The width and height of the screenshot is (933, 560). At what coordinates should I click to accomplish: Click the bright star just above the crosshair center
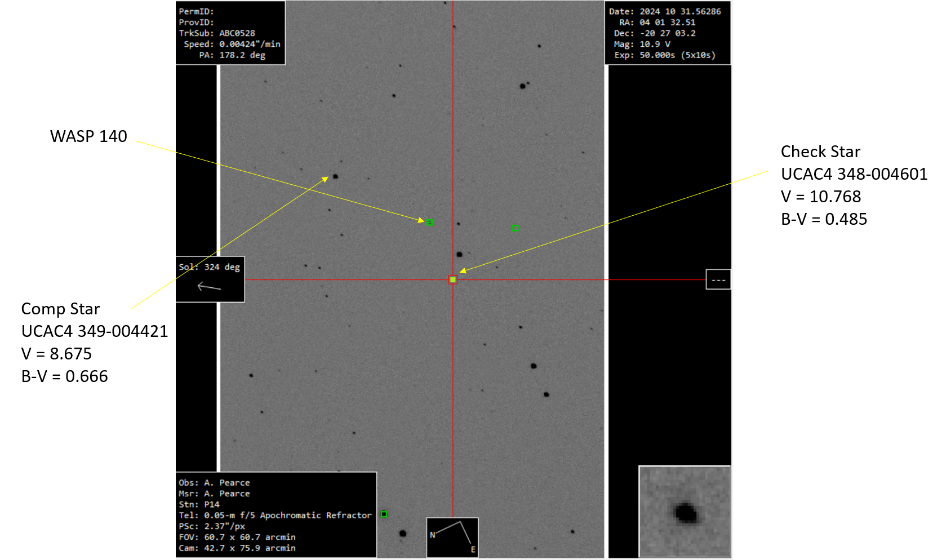pyautogui.click(x=459, y=255)
